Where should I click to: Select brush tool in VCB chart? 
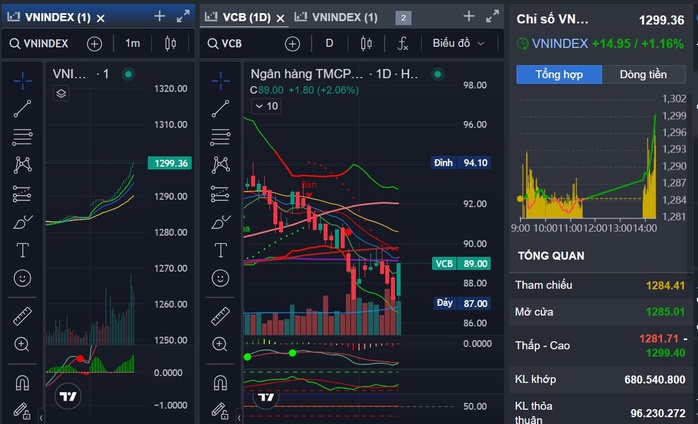(220, 222)
